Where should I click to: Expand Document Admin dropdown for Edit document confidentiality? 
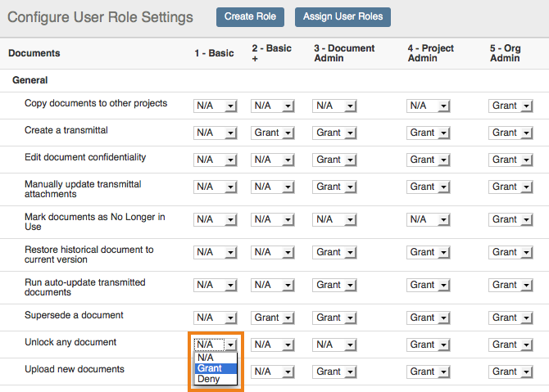(x=334, y=160)
